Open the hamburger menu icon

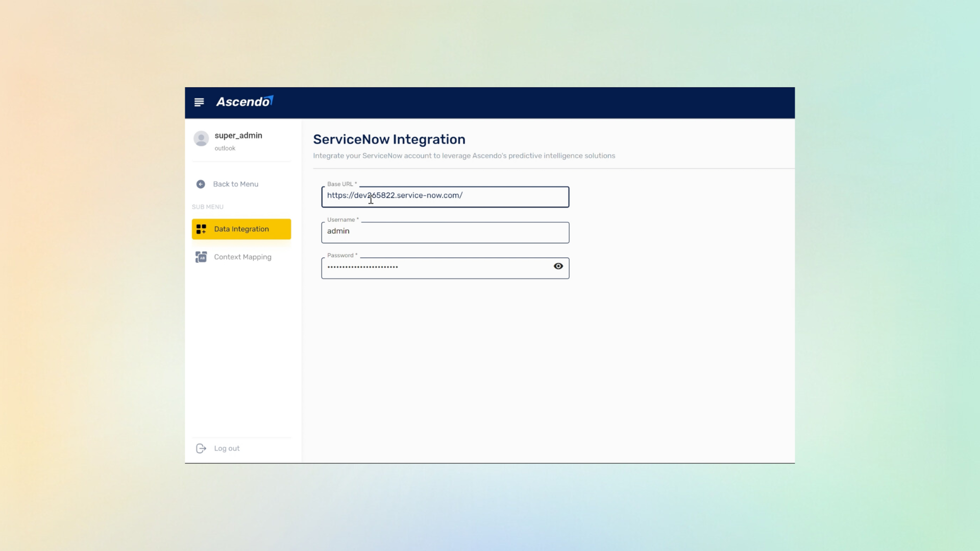tap(199, 102)
